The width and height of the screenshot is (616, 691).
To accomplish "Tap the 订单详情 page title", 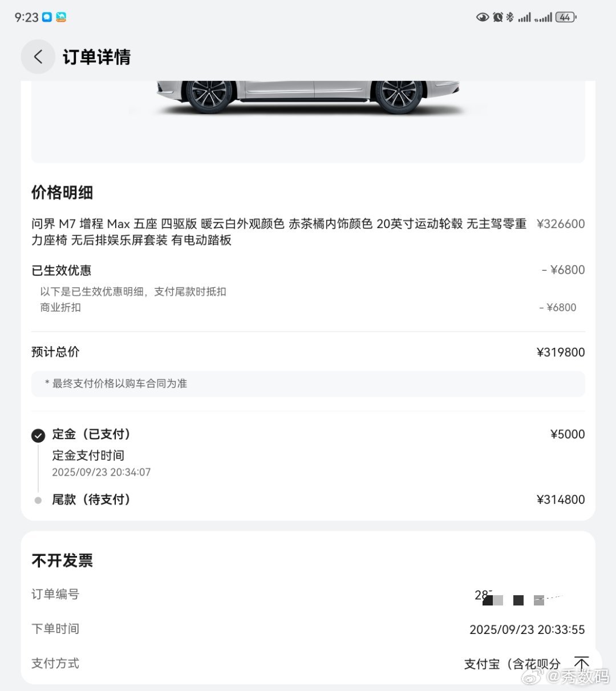I will point(96,57).
